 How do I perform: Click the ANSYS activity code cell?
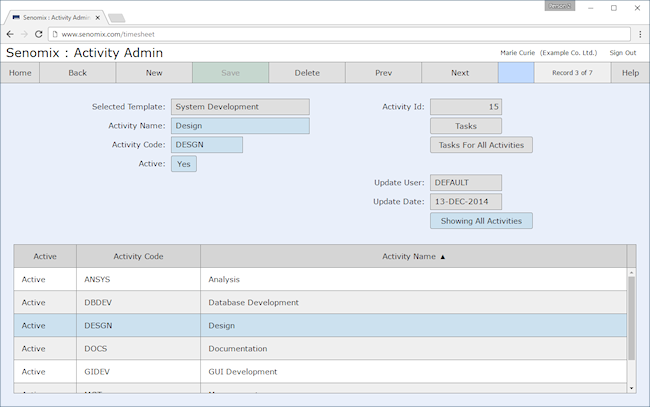point(138,279)
